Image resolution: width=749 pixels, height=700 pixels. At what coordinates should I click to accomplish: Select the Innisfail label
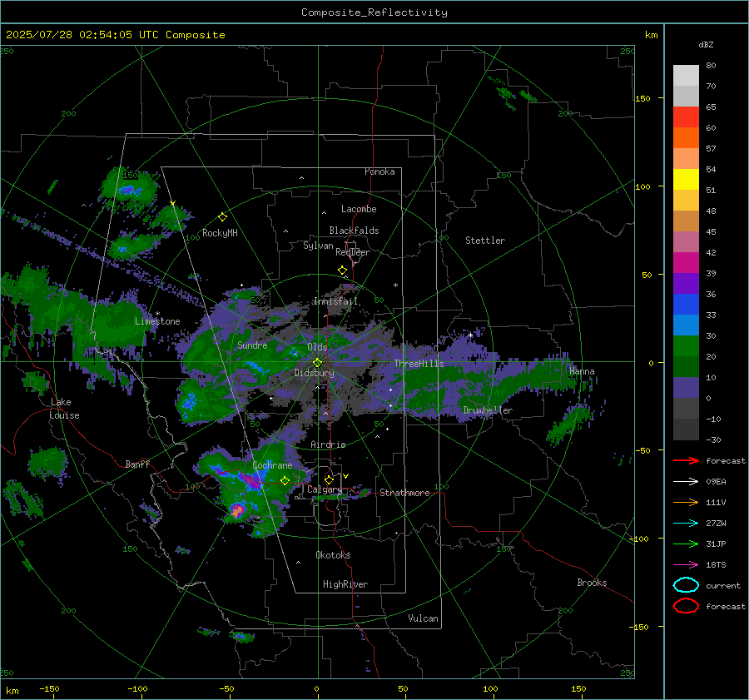click(336, 301)
